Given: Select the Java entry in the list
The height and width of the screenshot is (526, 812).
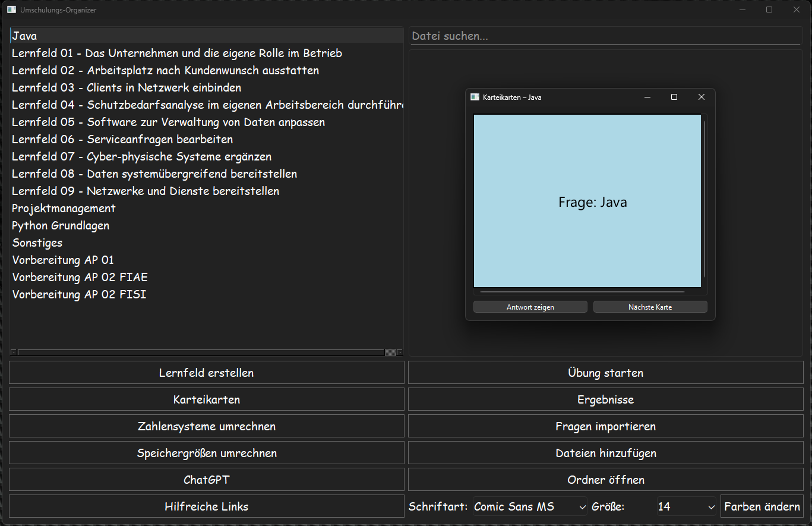Looking at the screenshot, I should coord(207,36).
